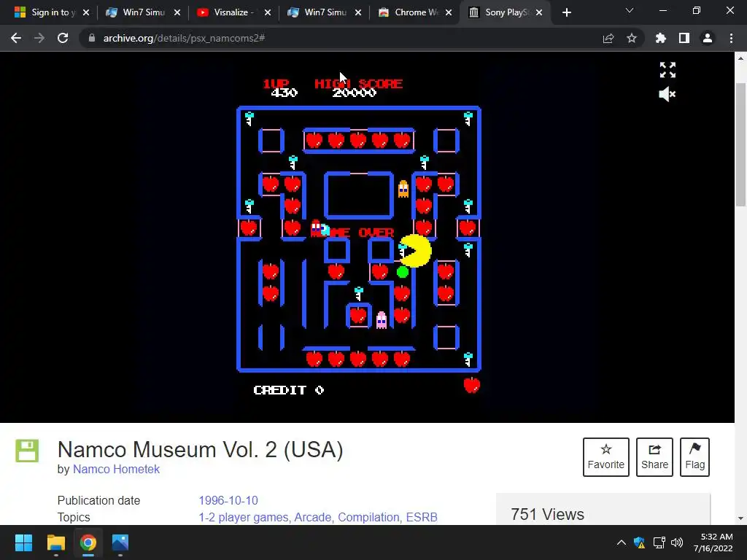Flag this item
The height and width of the screenshot is (560, 747).
tap(694, 456)
